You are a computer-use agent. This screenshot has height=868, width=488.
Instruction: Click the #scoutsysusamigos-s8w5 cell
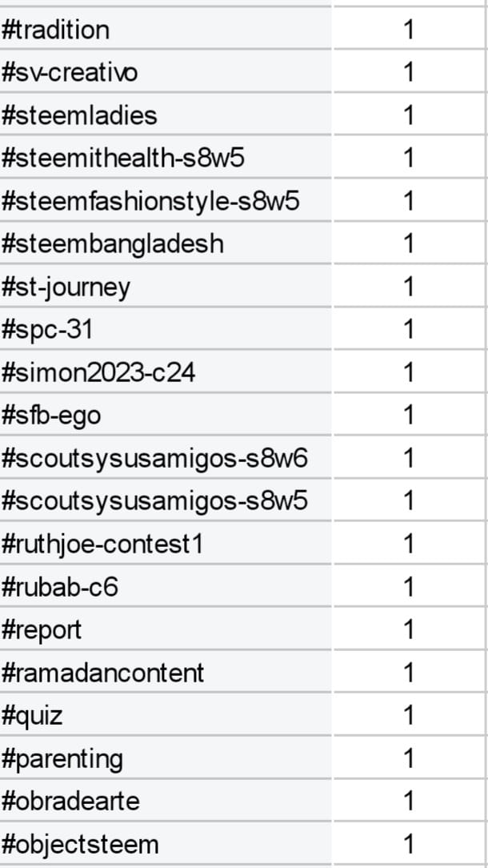click(166, 500)
